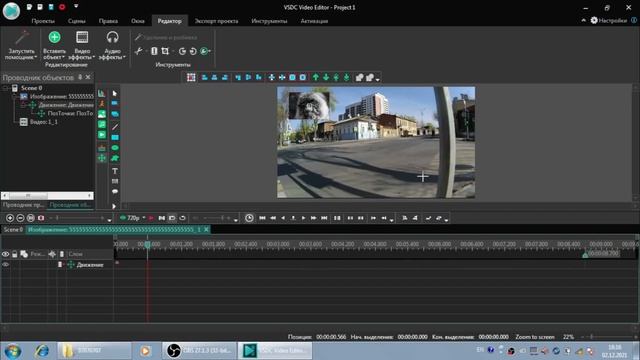This screenshot has height=360, width=640.
Task: Open the Проекты menu tab
Action: coord(43,21)
